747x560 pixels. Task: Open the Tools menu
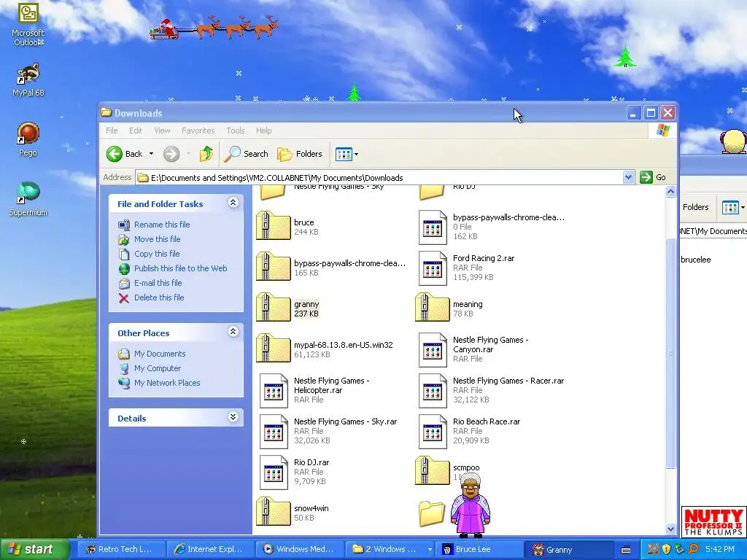236,131
